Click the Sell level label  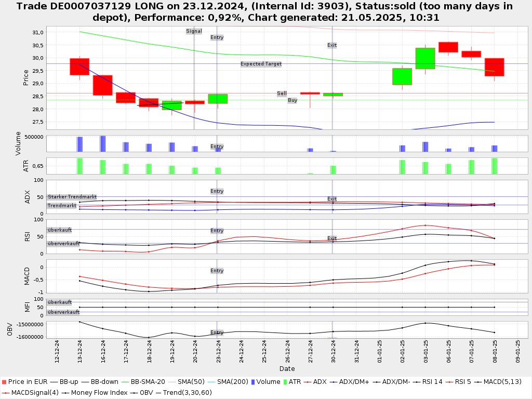click(x=282, y=94)
